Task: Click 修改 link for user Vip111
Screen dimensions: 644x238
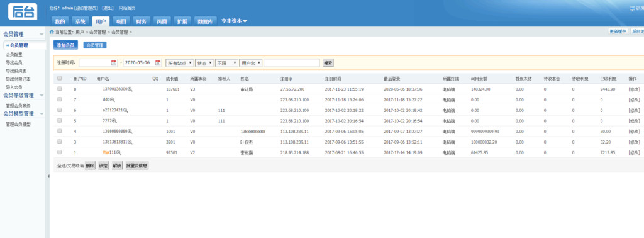Action: [634, 152]
